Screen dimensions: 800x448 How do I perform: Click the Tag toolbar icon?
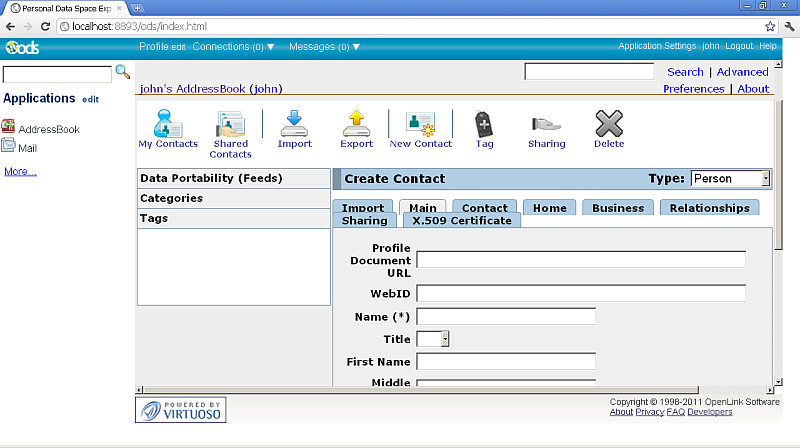(x=484, y=124)
